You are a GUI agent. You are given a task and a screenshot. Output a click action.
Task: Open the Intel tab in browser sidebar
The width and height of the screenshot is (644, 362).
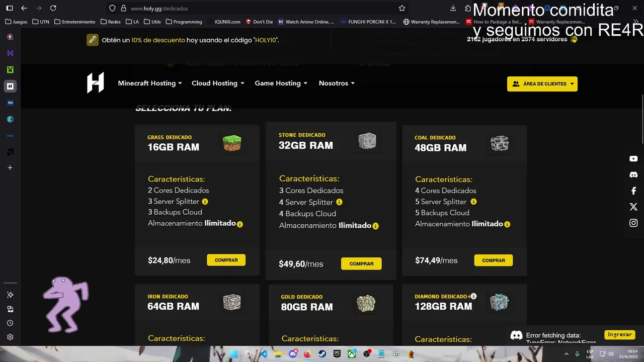[x=10, y=136]
